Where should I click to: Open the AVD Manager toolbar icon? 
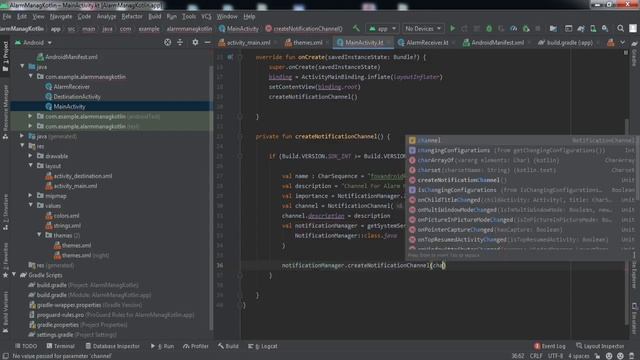[593, 29]
